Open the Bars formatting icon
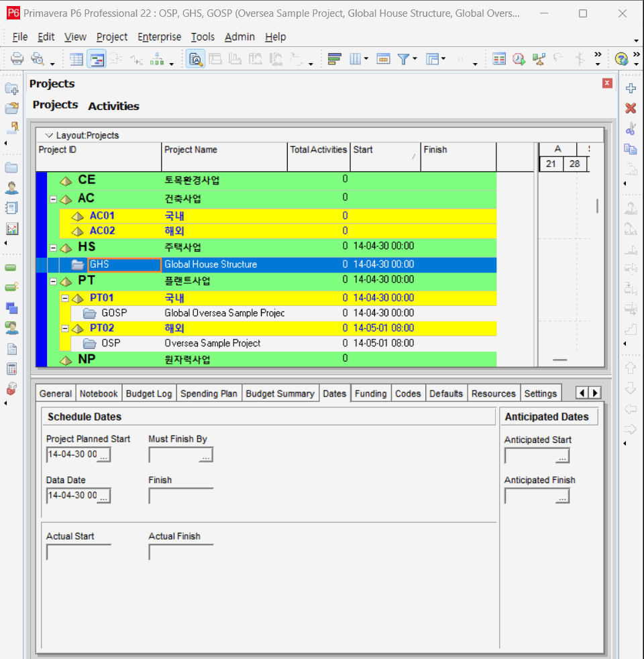The height and width of the screenshot is (659, 644). click(334, 59)
